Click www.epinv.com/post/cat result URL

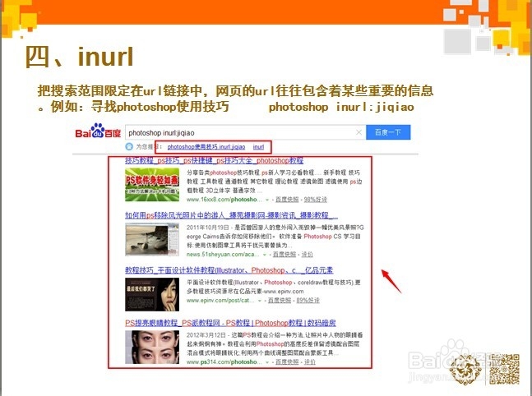coord(220,301)
